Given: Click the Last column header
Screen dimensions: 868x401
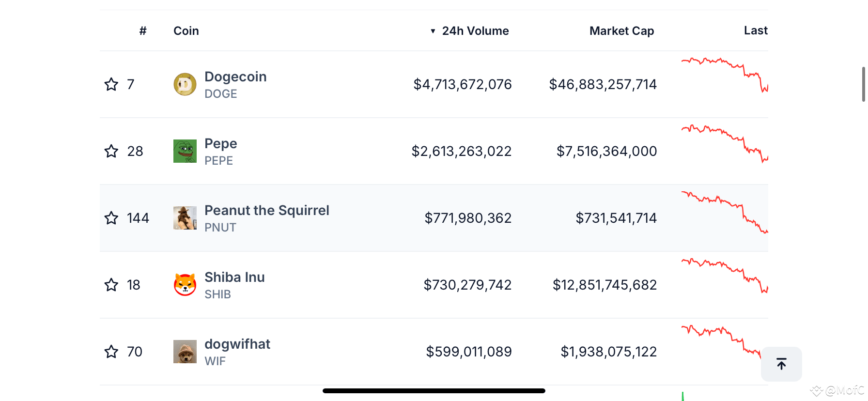Looking at the screenshot, I should pos(756,31).
